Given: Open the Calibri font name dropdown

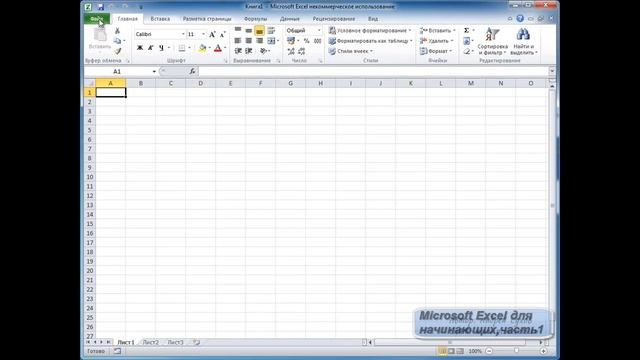Looking at the screenshot, I should coord(183,34).
